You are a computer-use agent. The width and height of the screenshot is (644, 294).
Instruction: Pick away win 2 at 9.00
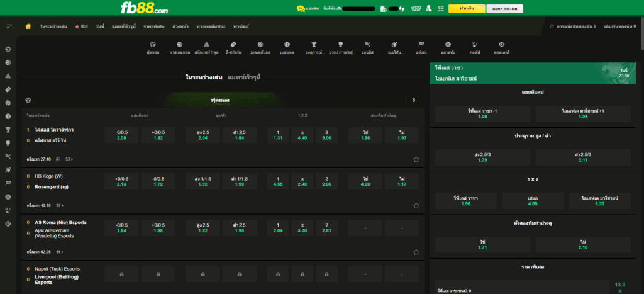327,135
